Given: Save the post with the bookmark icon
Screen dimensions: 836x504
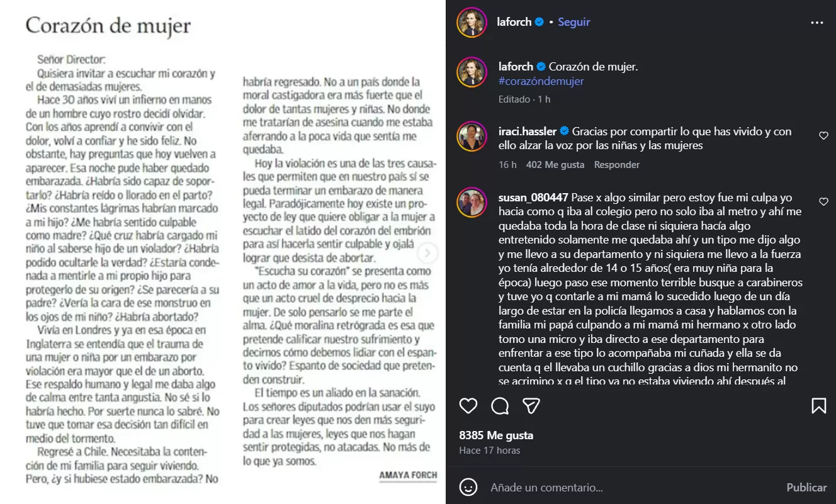Looking at the screenshot, I should coord(818,406).
